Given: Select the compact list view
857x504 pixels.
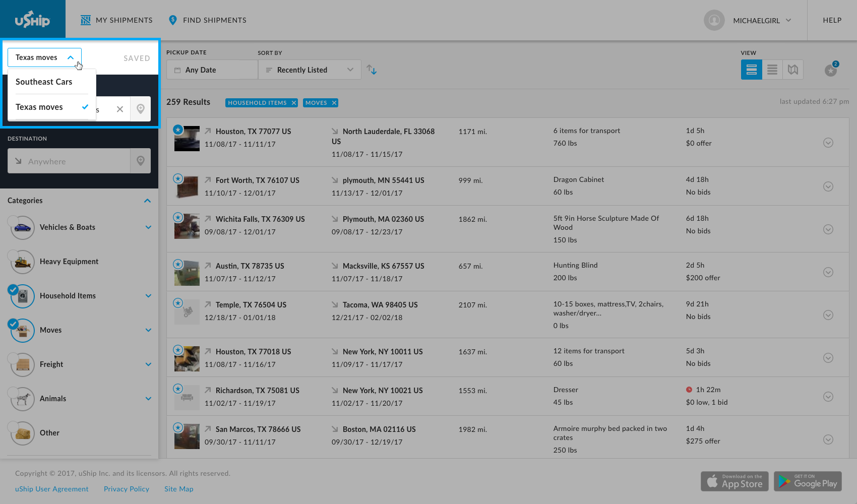Looking at the screenshot, I should point(772,70).
